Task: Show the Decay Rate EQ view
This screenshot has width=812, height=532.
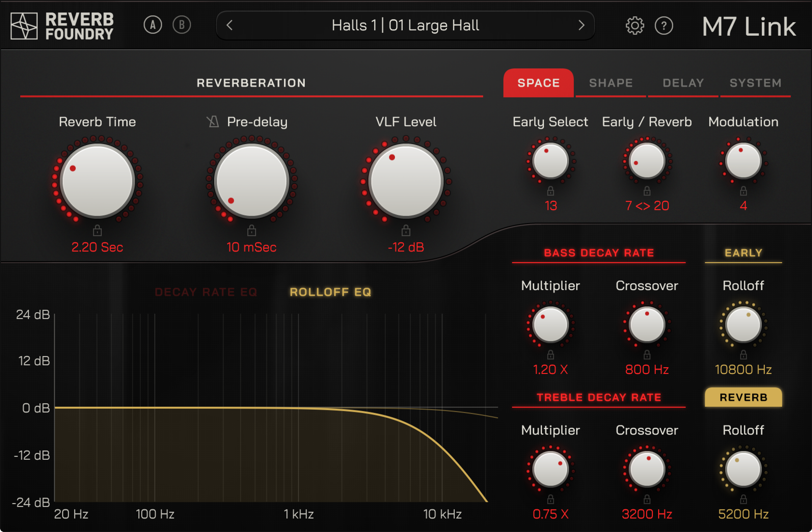Action: tap(206, 292)
